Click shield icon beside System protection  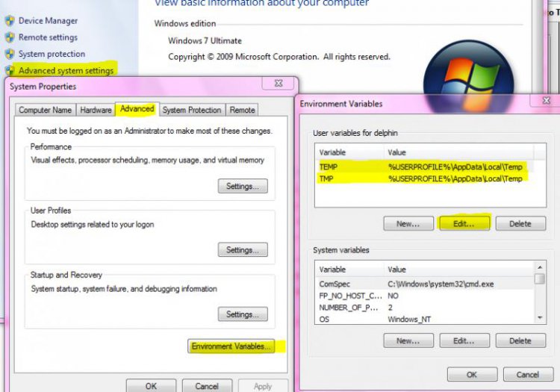click(10, 54)
